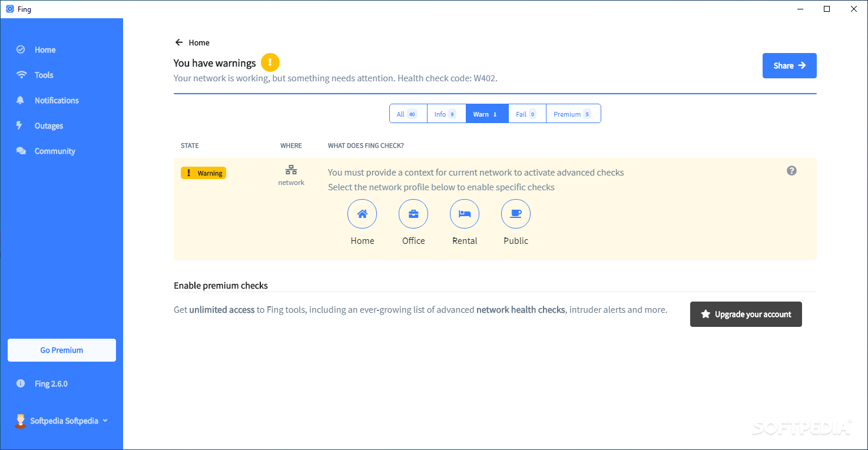Maximize the Fing window
This screenshot has width=868, height=450.
pos(827,9)
